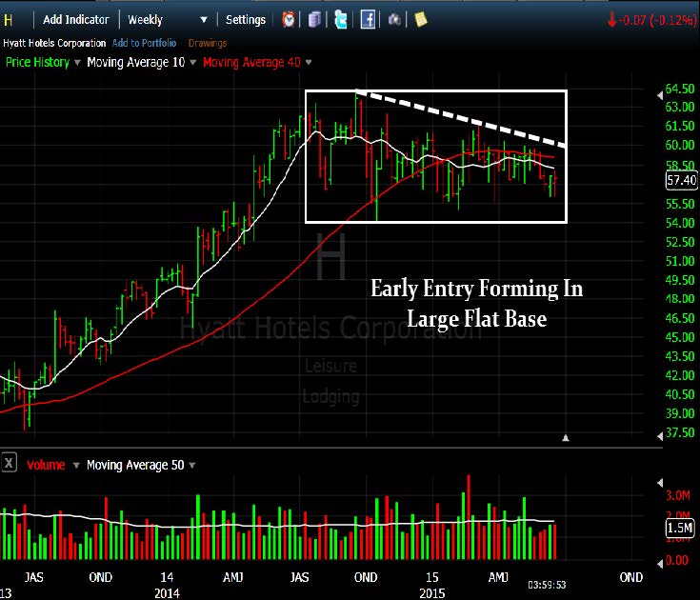Screen dimensions: 700x600
Task: Open chart Settings
Action: pyautogui.click(x=246, y=20)
